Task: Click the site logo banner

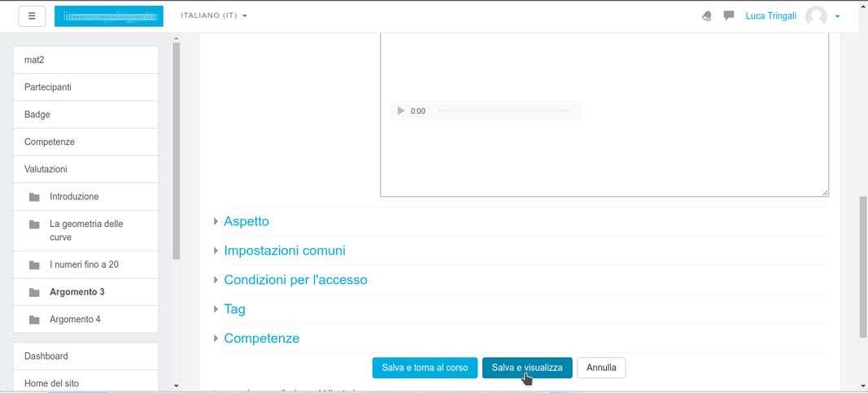Action: tap(108, 16)
